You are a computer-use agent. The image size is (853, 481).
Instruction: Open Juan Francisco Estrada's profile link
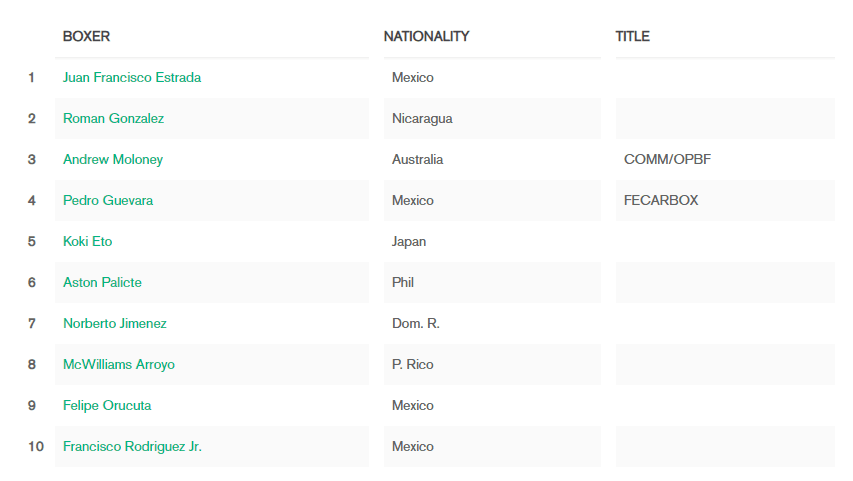tap(132, 77)
